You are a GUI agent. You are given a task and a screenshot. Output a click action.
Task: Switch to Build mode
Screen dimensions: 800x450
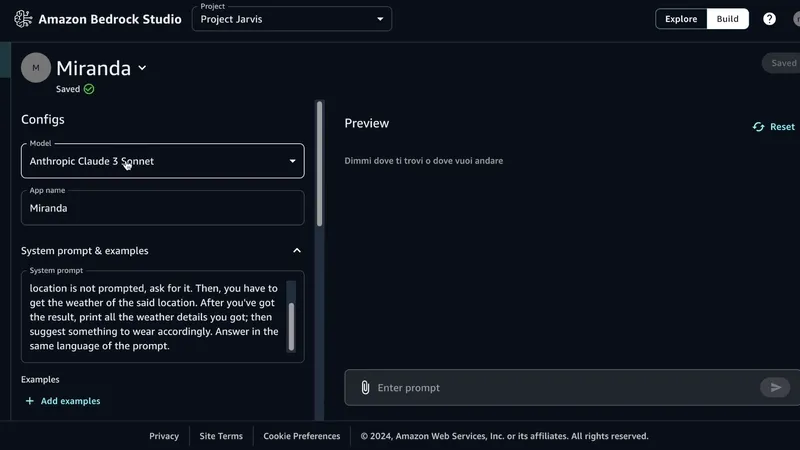727,19
